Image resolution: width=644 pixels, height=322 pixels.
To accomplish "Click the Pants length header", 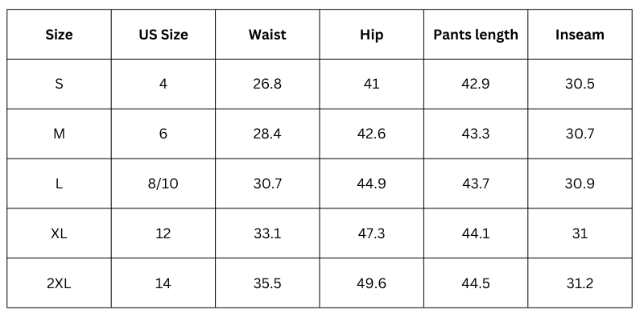I will tap(476, 35).
